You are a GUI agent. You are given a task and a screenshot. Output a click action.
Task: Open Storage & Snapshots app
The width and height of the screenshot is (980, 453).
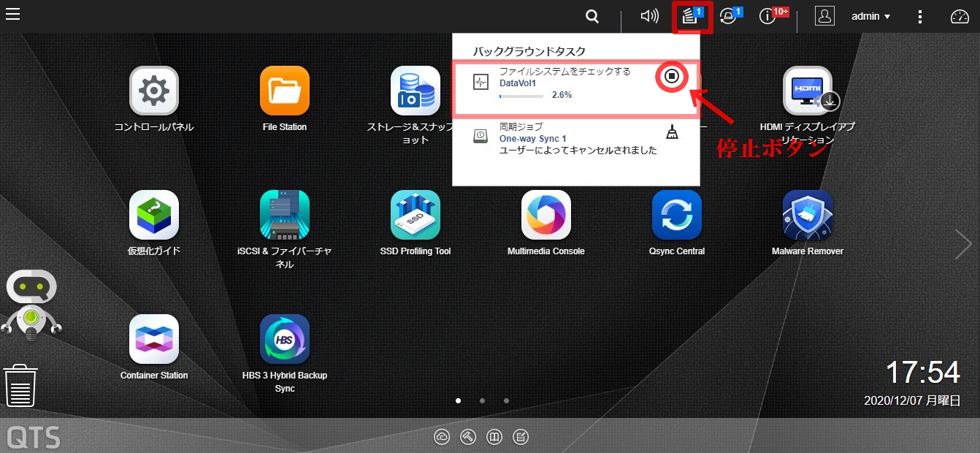(415, 91)
